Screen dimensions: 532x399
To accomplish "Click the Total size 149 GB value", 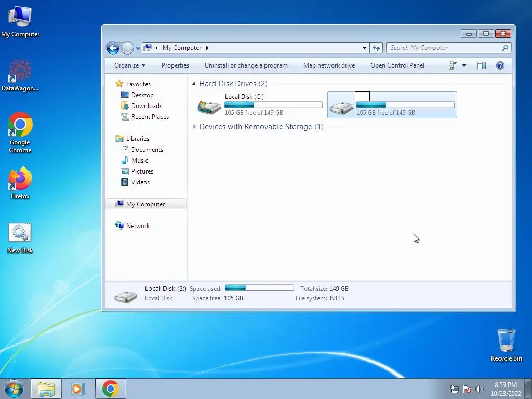I will point(339,289).
